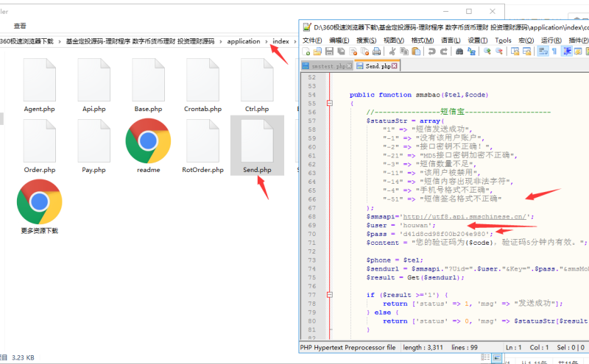Open 设置(T) menu

pos(477,40)
